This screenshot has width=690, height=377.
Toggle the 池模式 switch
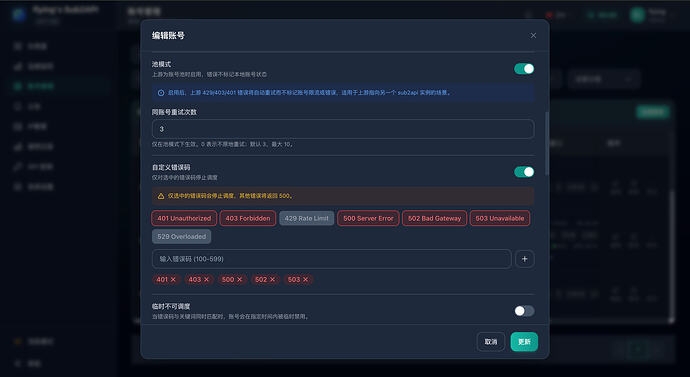524,69
